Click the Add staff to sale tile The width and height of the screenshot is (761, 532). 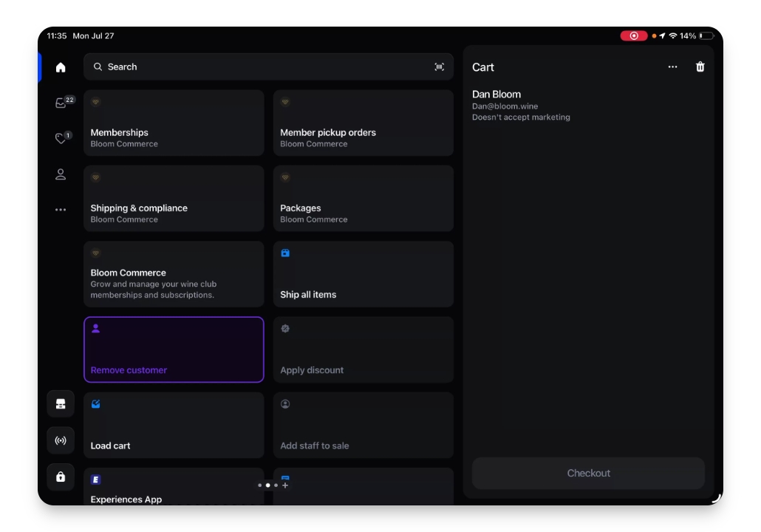point(364,425)
